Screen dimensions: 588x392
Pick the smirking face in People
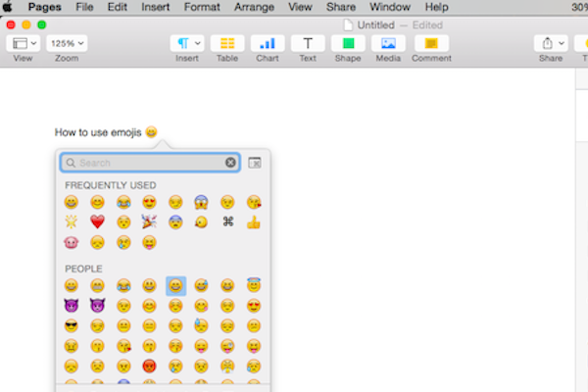pyautogui.click(x=97, y=326)
